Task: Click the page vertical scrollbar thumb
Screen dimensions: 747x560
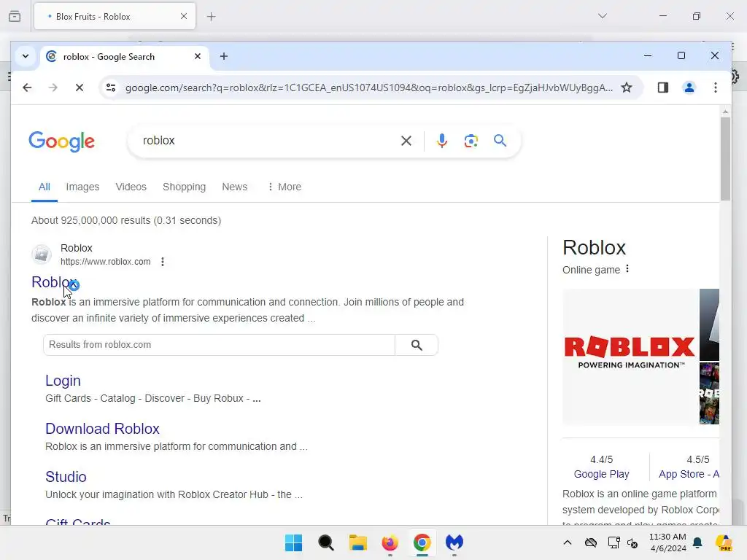Action: tap(725, 158)
